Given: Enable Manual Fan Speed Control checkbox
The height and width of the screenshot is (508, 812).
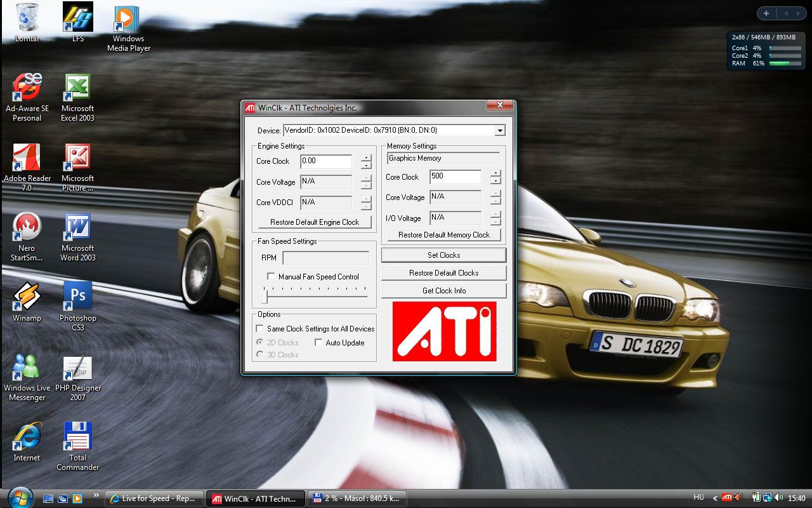Looking at the screenshot, I should point(272,277).
